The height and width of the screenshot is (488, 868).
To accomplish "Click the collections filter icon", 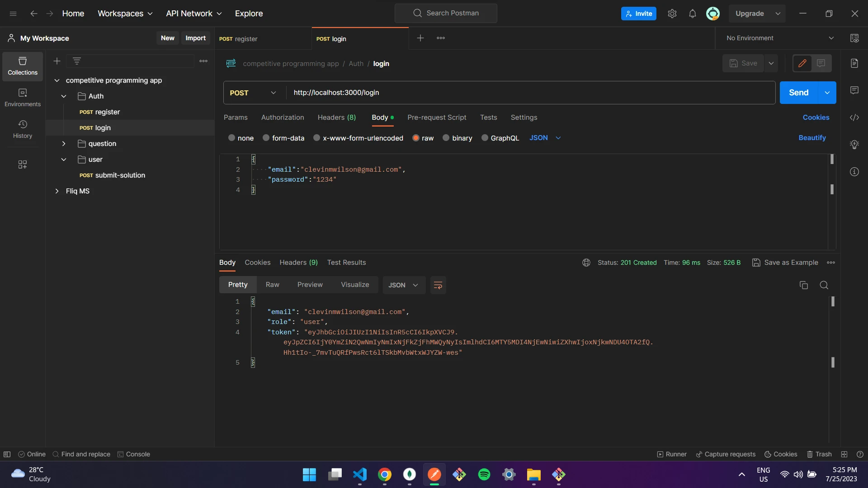I will point(77,61).
